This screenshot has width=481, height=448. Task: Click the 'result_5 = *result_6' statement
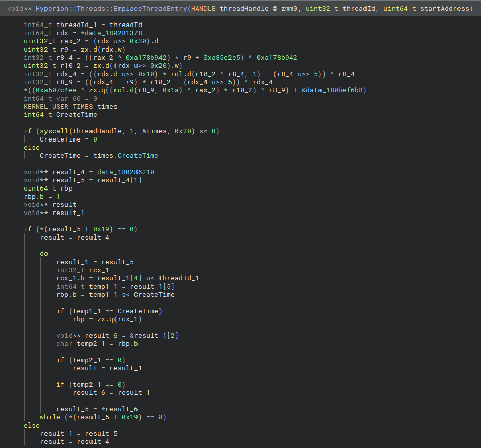pos(97,409)
